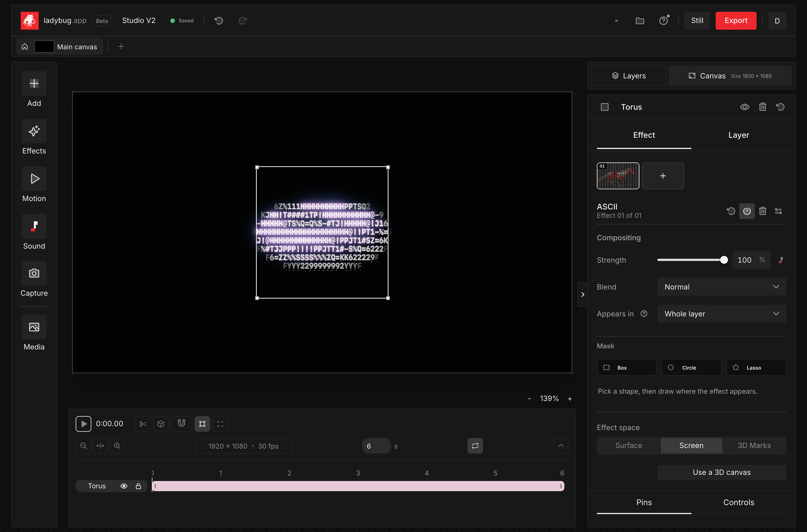Fit the timeline to width
Viewport: 807px width, 532px height.
click(100, 446)
